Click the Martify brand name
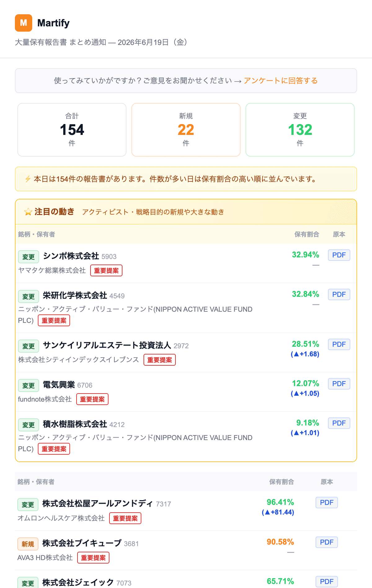This screenshot has height=588, width=372. pyautogui.click(x=53, y=23)
